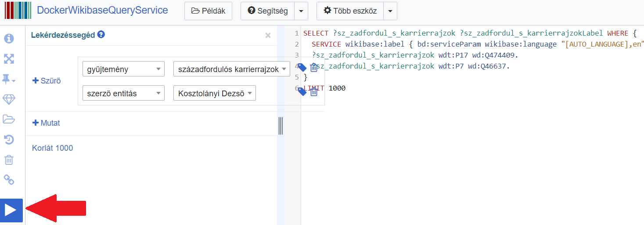Add a new filter with Szűrő
This screenshot has height=225, width=644.
(47, 81)
